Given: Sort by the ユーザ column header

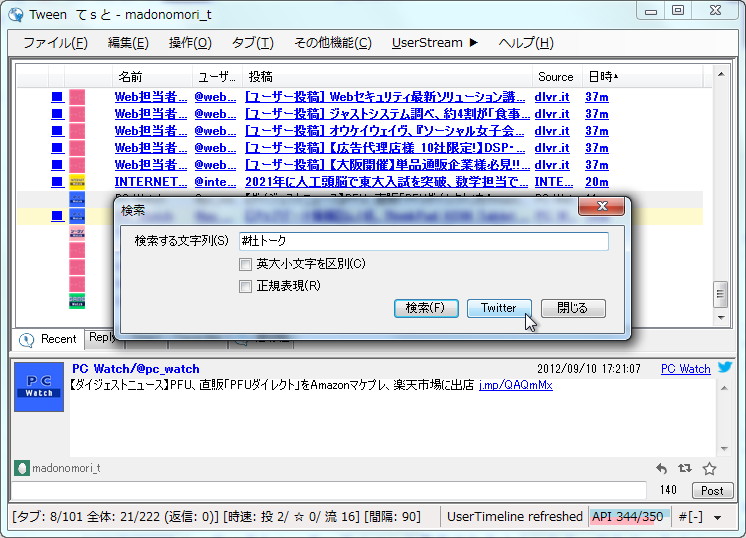Looking at the screenshot, I should [x=217, y=77].
